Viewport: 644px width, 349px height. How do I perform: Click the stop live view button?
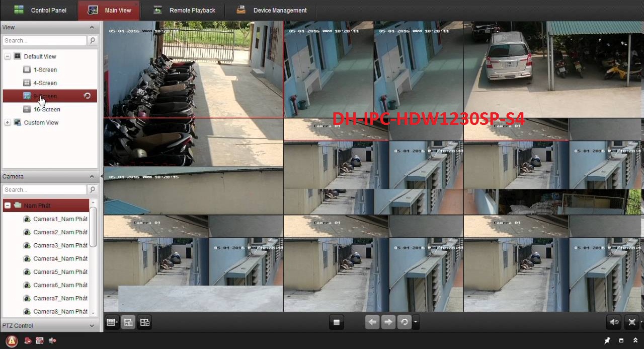click(x=337, y=322)
